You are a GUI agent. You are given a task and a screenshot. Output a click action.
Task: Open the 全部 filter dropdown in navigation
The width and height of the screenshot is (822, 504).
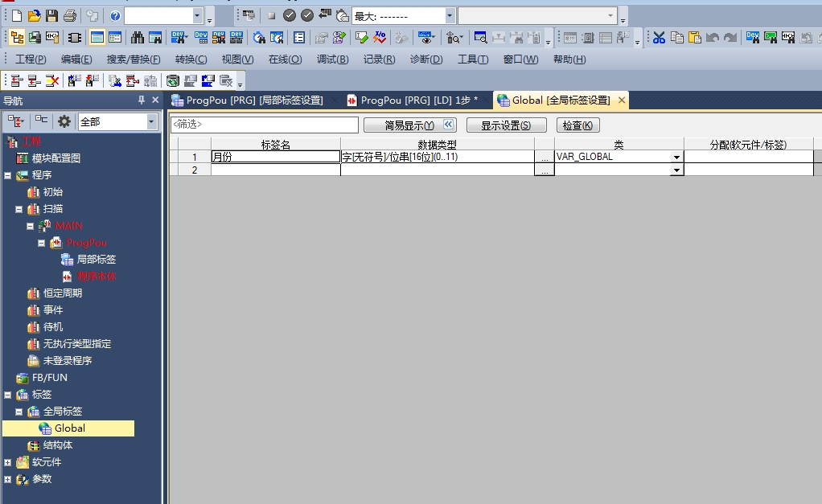click(152, 121)
